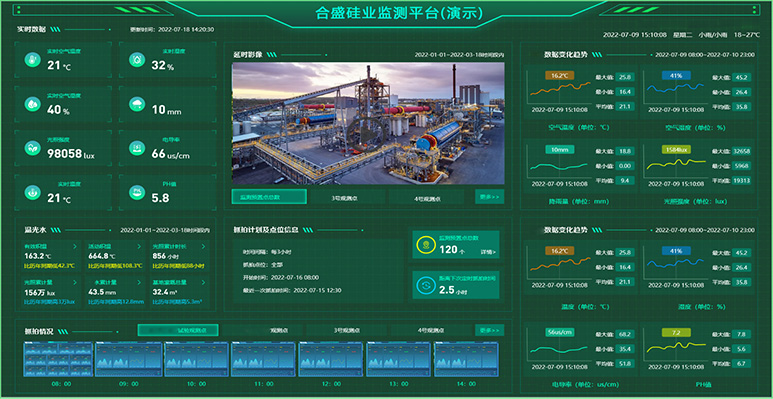Click the gauge icon in the bottom 21 ℃ card
The image size is (773, 399).
33,192
